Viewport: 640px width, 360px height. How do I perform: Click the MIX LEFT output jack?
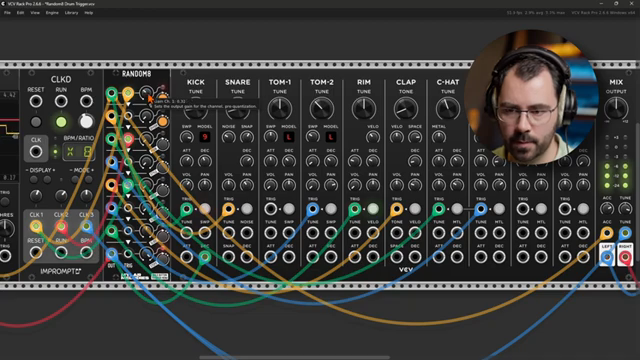pos(607,257)
